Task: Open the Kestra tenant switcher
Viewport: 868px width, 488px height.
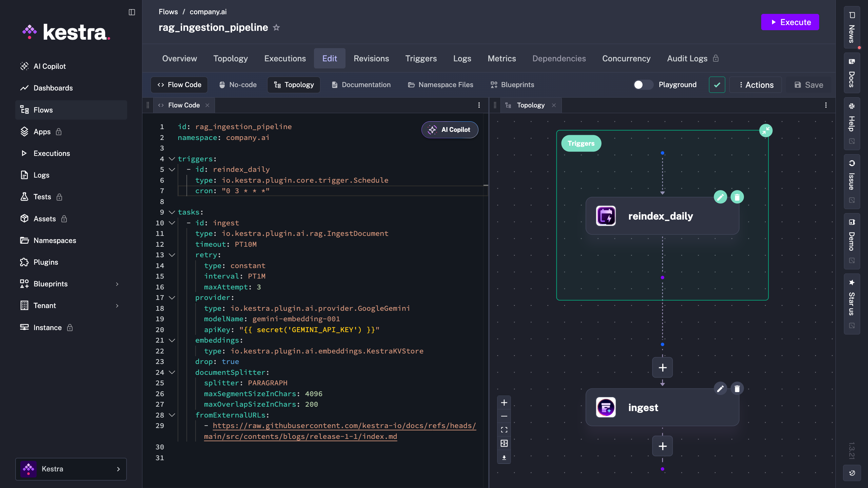Action: pyautogui.click(x=71, y=469)
